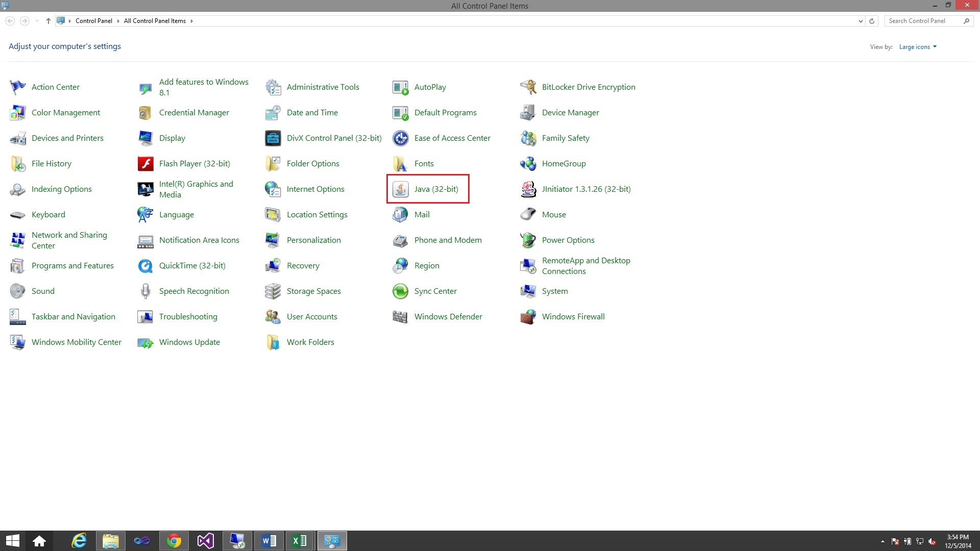Open the Mouse icon
The image size is (980, 551).
point(528,215)
